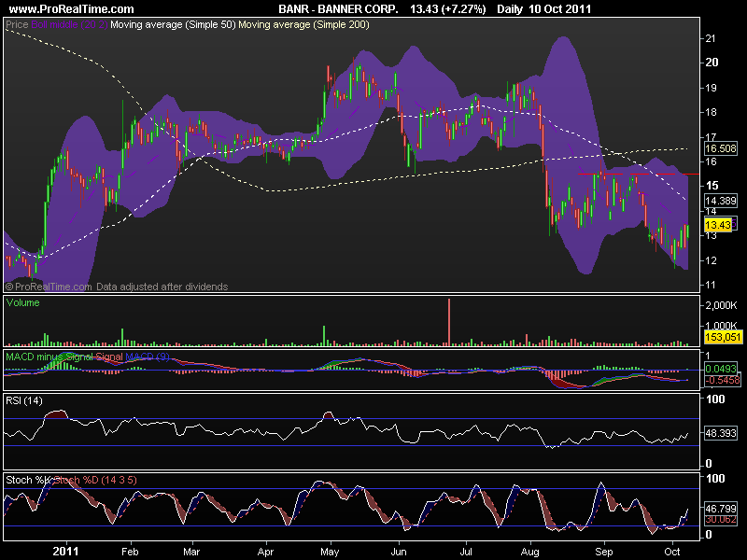Click the Sep label on time axis
The width and height of the screenshot is (747, 560).
pos(603,552)
